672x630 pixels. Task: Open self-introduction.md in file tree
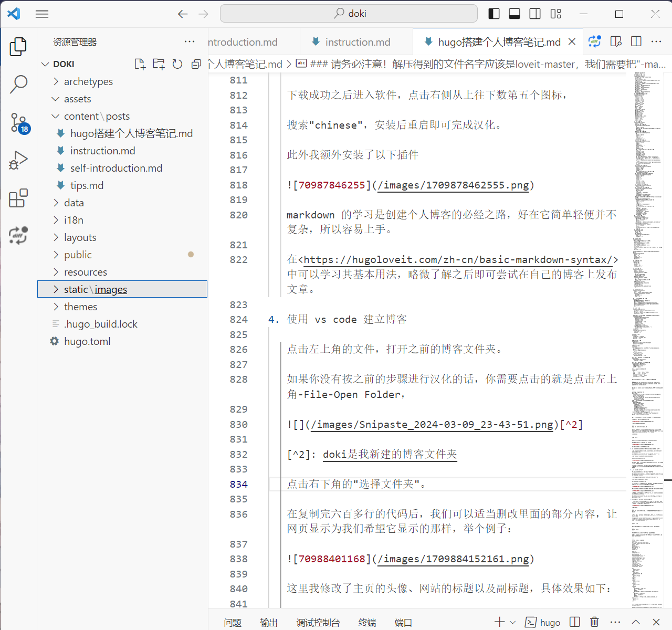click(122, 168)
